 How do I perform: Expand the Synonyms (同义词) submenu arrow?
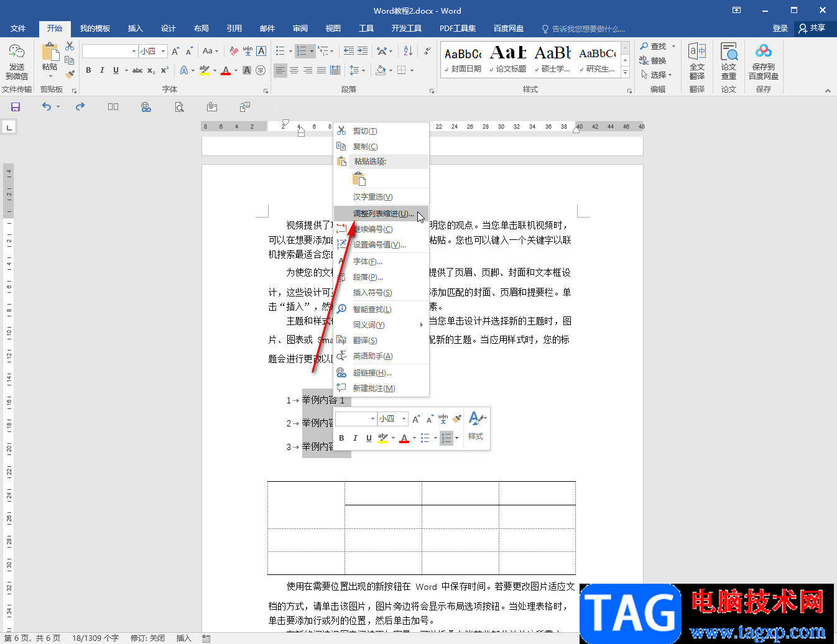pos(421,324)
